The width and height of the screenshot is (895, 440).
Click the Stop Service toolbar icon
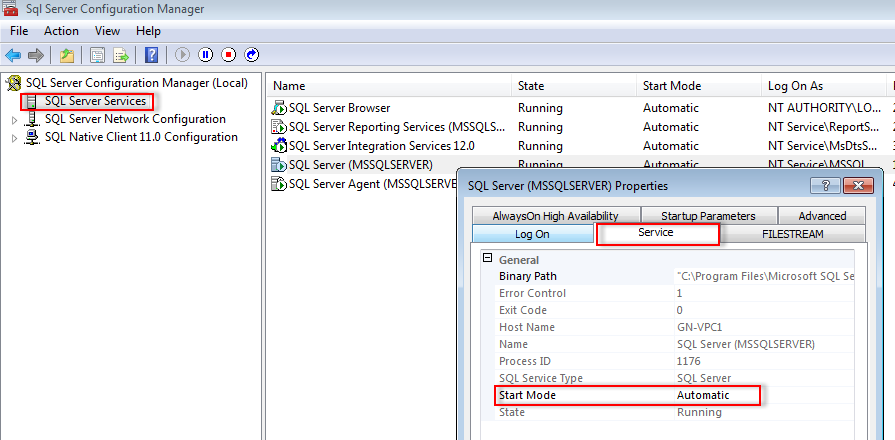click(229, 55)
